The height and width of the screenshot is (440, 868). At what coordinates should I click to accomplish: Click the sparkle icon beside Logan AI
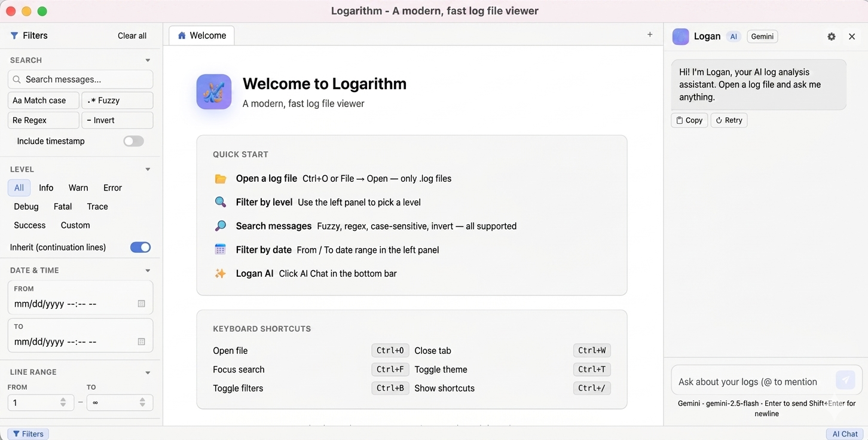tap(221, 274)
